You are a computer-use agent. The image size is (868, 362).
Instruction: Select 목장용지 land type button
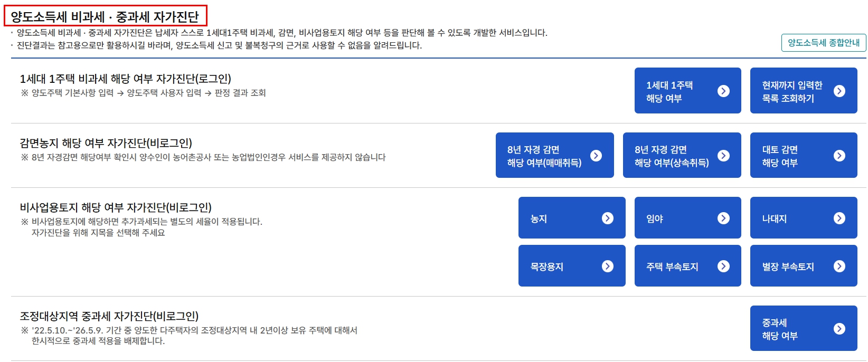pyautogui.click(x=572, y=266)
